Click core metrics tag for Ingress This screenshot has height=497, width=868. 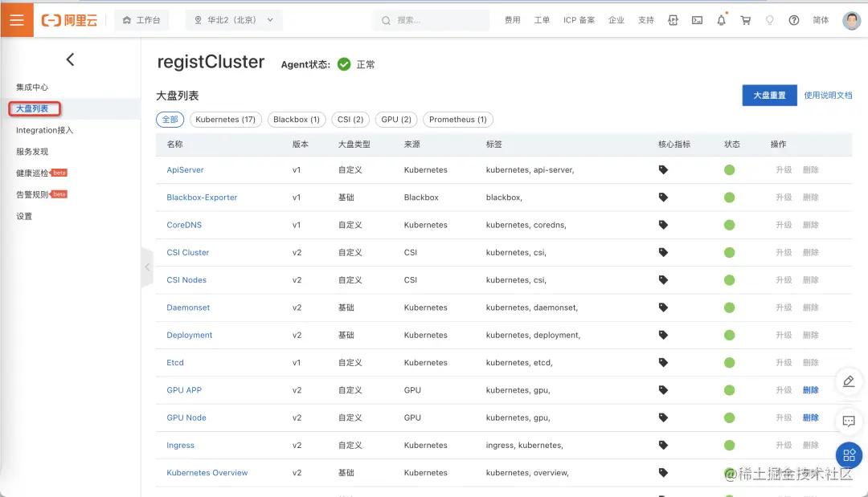[x=663, y=445]
